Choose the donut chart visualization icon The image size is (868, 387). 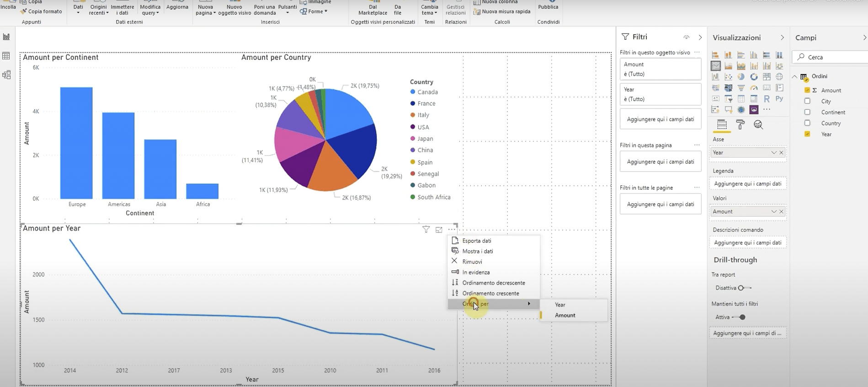coord(754,77)
